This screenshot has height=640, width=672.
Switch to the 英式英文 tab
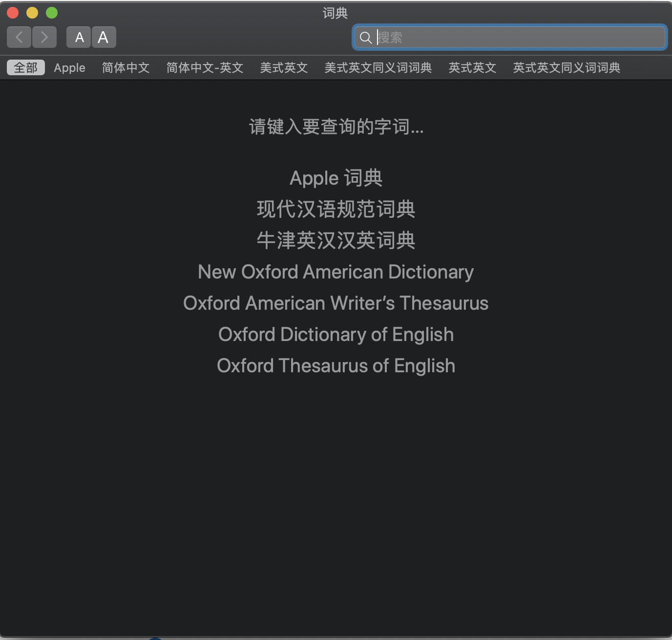pos(472,67)
